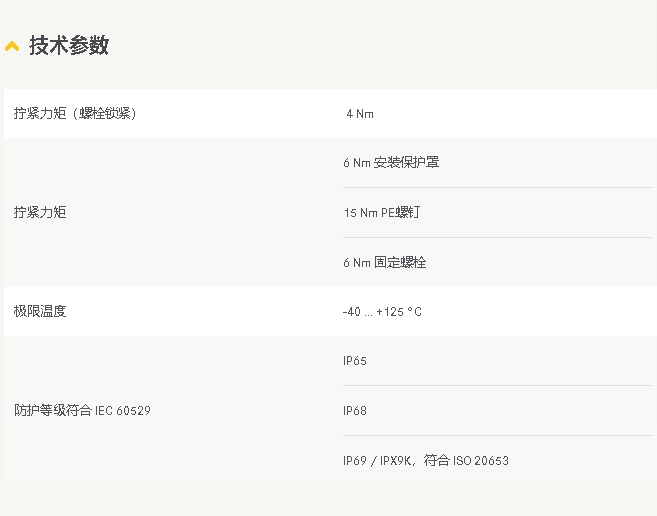Select the 6 Nm 固定螺栓 entry
The image size is (657, 516).
click(385, 262)
